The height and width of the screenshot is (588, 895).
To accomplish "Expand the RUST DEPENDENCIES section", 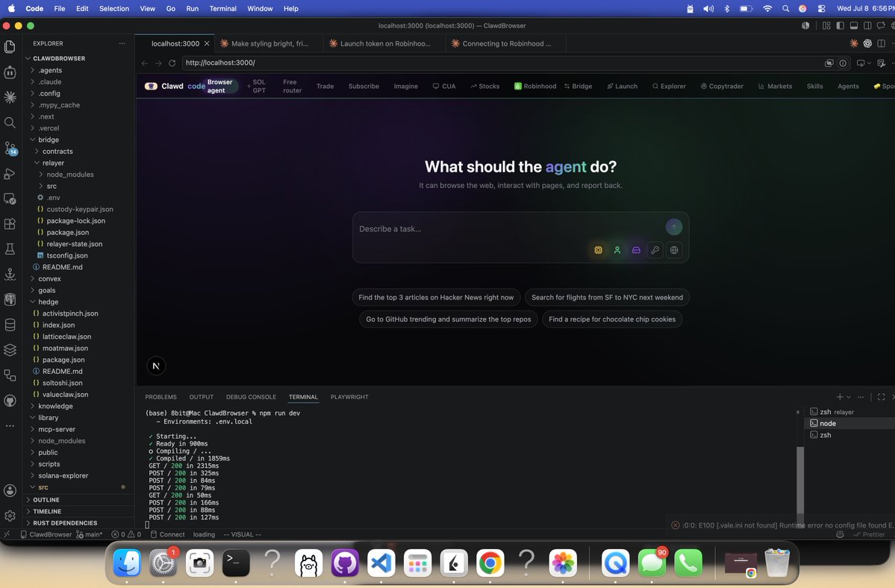I will point(79,523).
